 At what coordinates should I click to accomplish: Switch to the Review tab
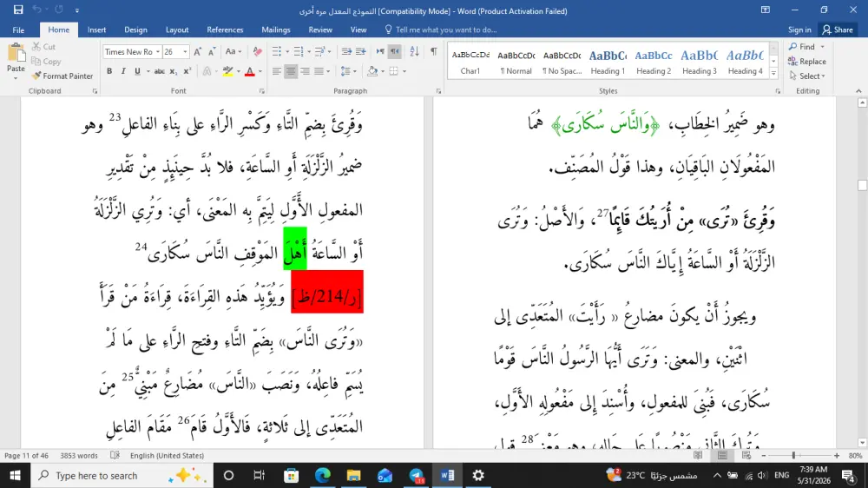tap(320, 30)
